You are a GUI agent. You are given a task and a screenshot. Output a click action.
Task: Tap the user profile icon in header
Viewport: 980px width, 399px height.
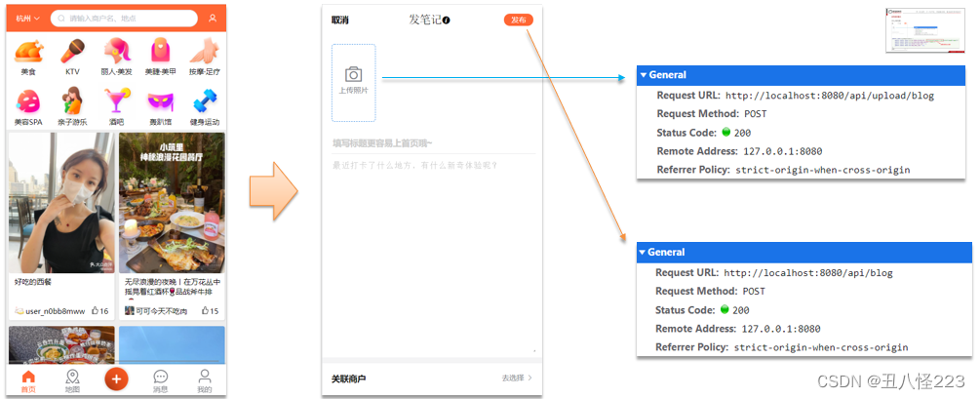pos(213,19)
